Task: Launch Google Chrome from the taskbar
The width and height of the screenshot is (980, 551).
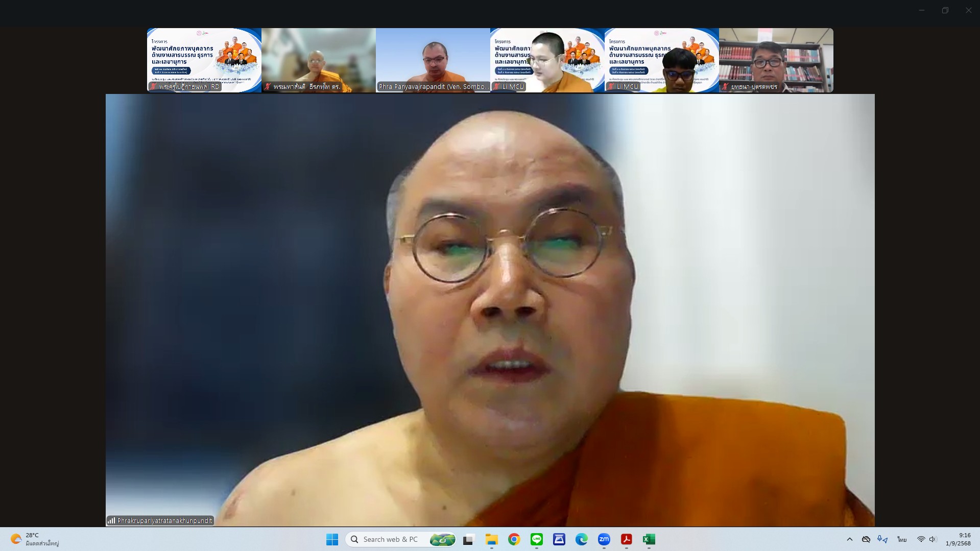Action: (514, 539)
